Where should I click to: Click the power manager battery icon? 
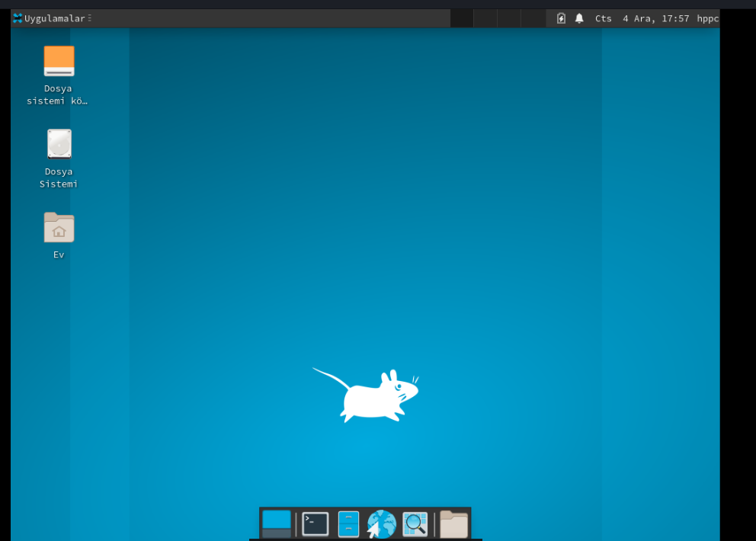coord(561,18)
